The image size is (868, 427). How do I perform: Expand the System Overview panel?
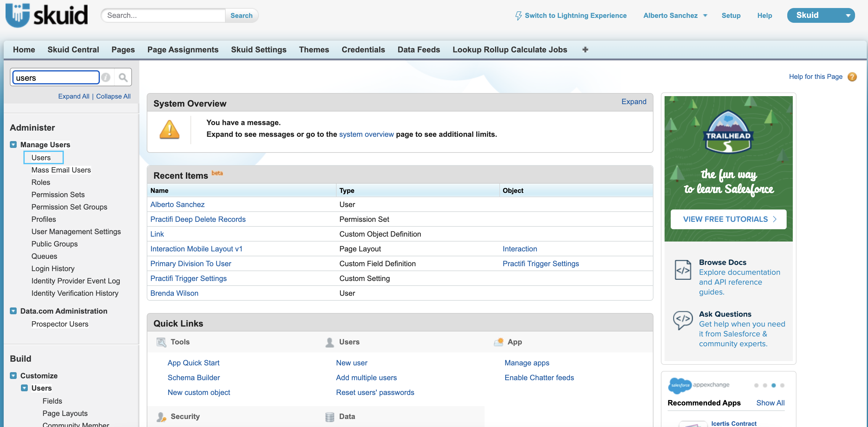[x=633, y=102]
